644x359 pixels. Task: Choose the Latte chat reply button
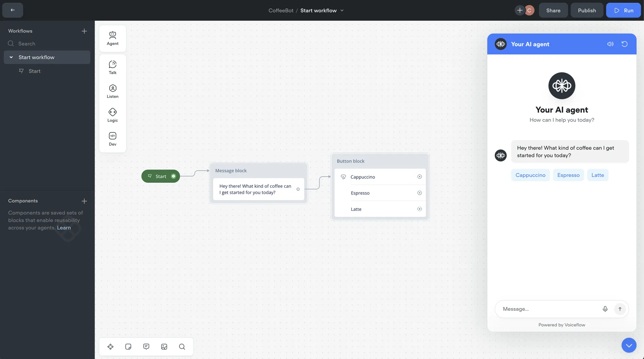tap(597, 175)
